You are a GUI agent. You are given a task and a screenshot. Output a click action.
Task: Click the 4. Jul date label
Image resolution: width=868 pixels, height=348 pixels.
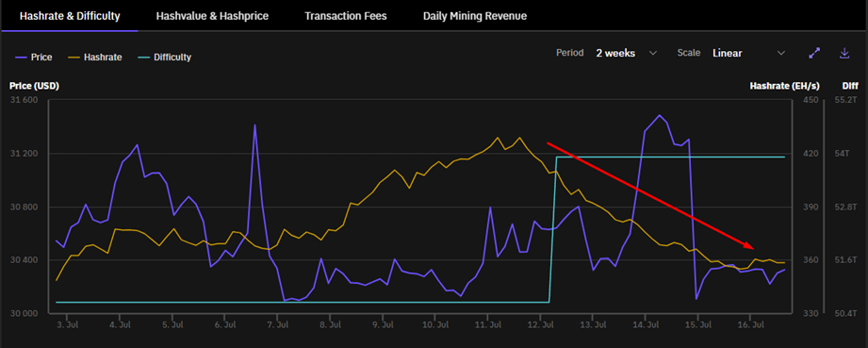pyautogui.click(x=120, y=324)
